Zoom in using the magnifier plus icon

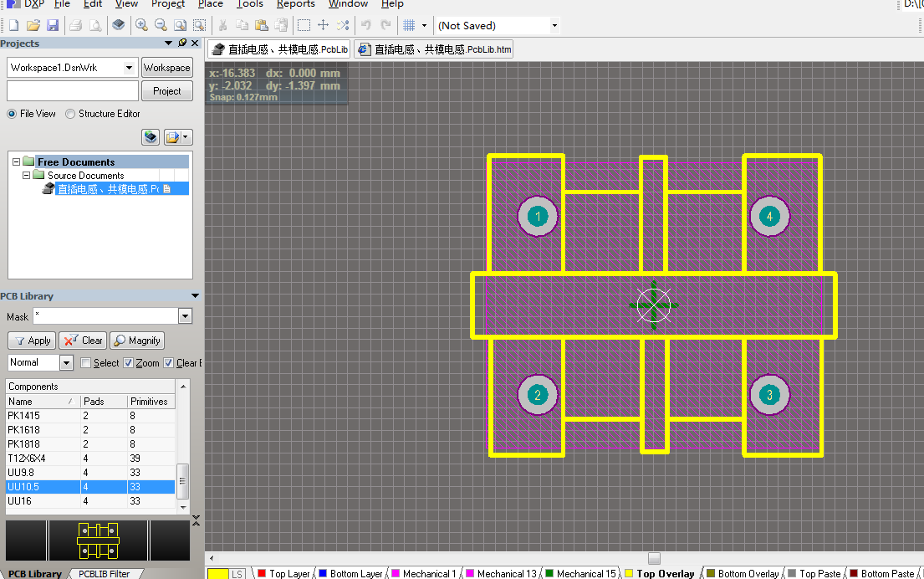pyautogui.click(x=141, y=25)
